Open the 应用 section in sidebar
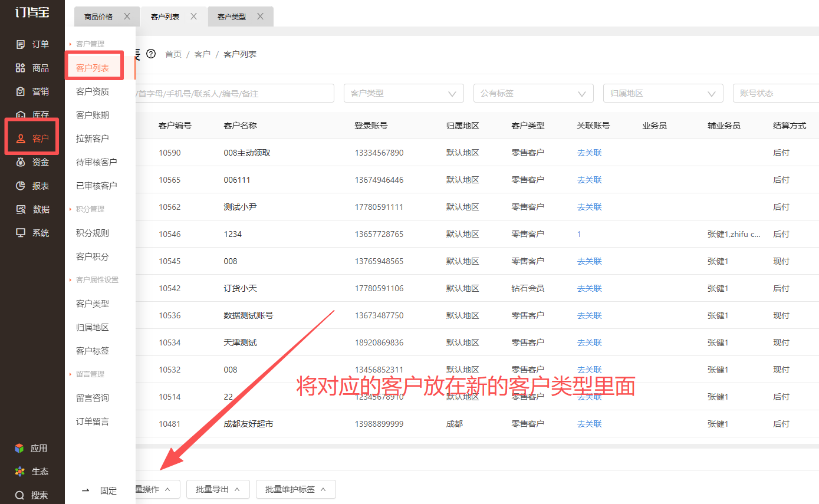This screenshot has height=504, width=819. tap(31, 448)
